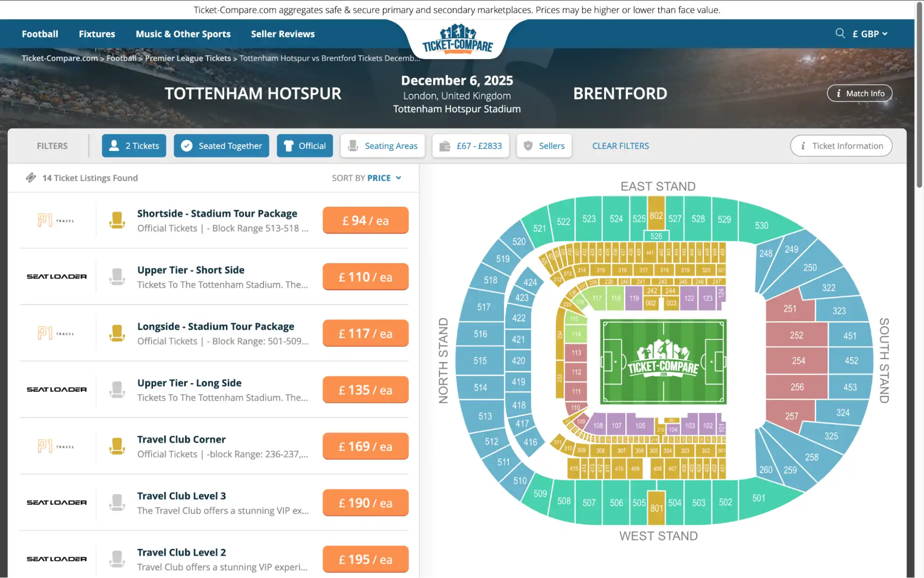
Task: Toggle the 2 Tickets filter off
Action: [134, 146]
